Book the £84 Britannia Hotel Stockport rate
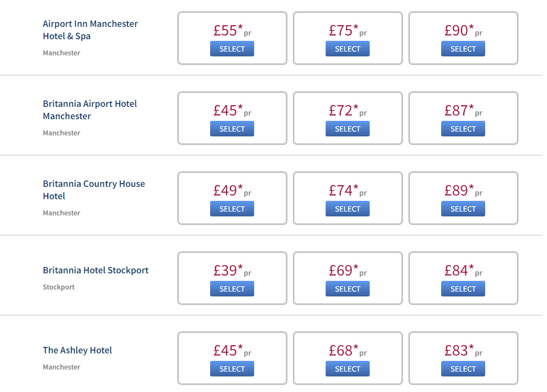The height and width of the screenshot is (392, 547). tap(463, 289)
